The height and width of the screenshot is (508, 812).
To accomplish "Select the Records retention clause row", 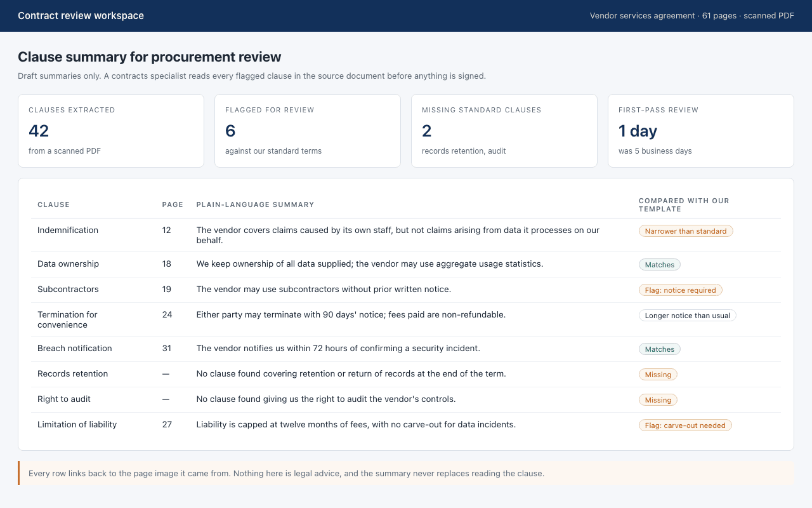I will tap(406, 374).
